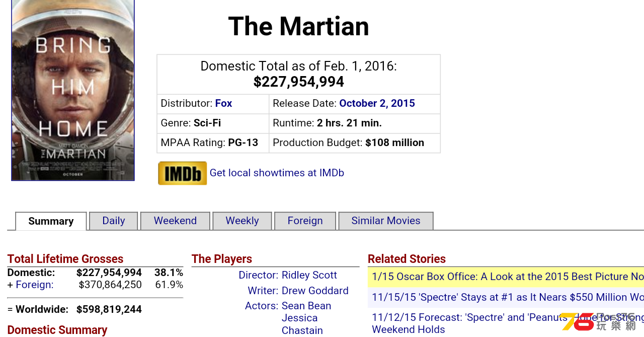Switch to the Daily tab
The image size is (644, 337).
point(114,221)
